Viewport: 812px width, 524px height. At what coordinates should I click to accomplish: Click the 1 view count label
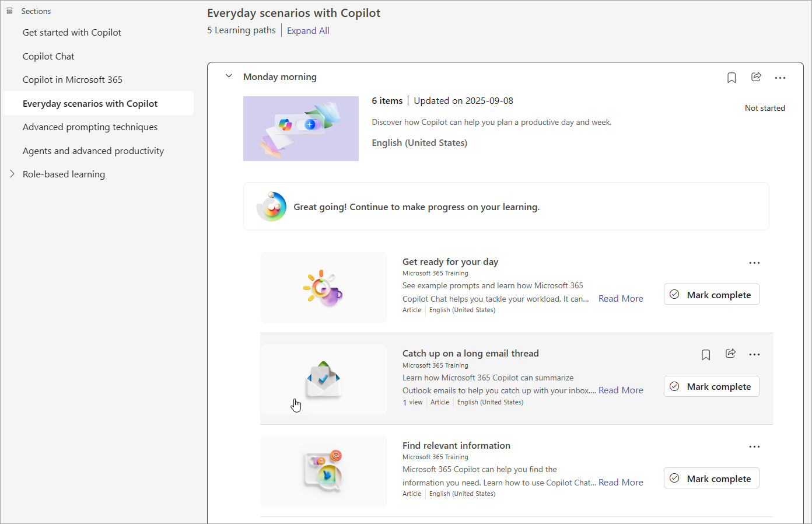pos(412,402)
